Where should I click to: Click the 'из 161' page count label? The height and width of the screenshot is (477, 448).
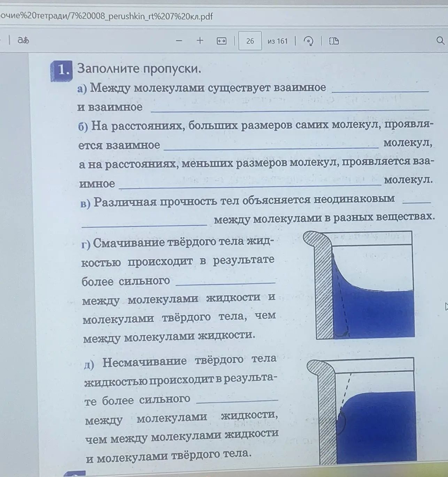[x=278, y=41]
